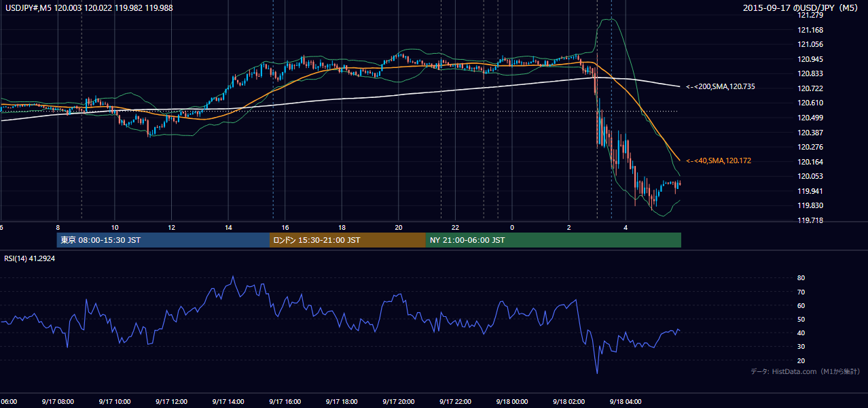Viewport: 868px width, 408px height.
Task: Click the 9/17 12:00 bottom date label
Action: pos(171,401)
